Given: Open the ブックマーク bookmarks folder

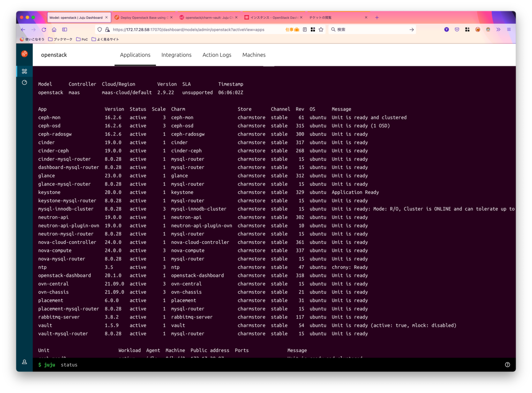Looking at the screenshot, I should [60, 39].
